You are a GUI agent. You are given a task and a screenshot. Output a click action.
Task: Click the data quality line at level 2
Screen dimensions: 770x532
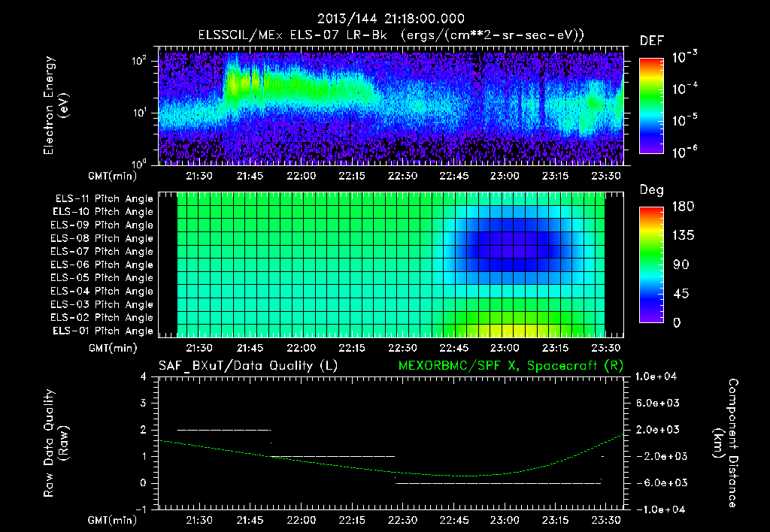(223, 430)
